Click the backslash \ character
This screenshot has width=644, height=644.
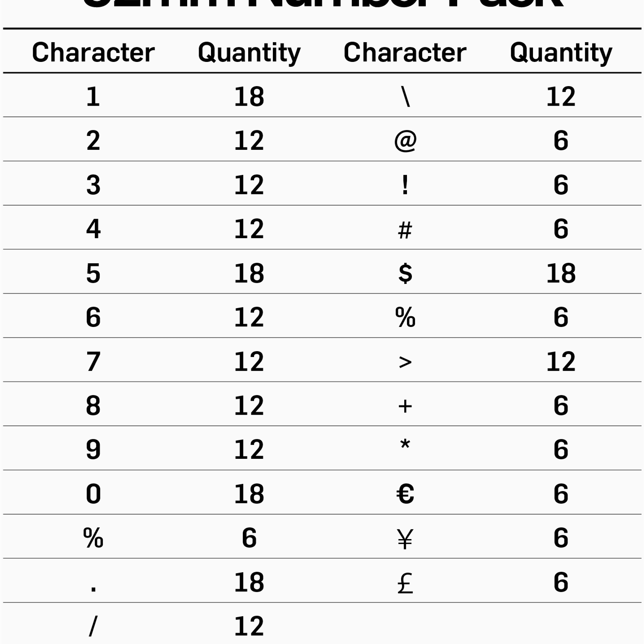pyautogui.click(x=405, y=96)
